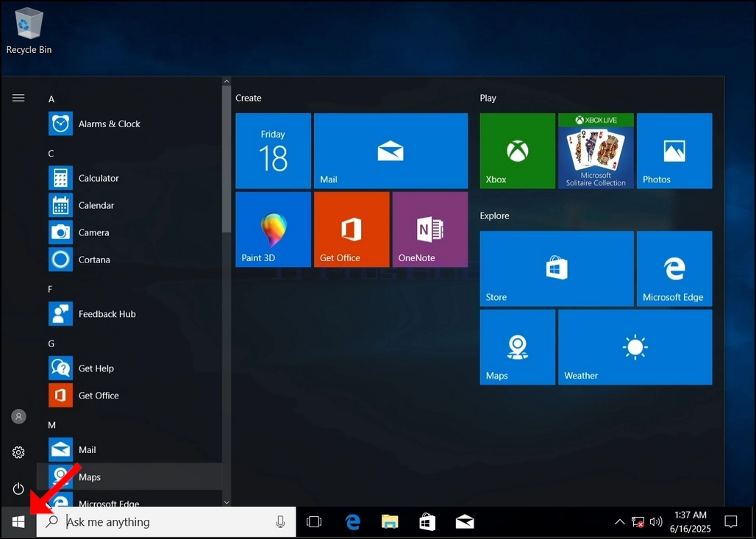
Task: Launch the Microsoft Edge tile
Action: pos(674,268)
